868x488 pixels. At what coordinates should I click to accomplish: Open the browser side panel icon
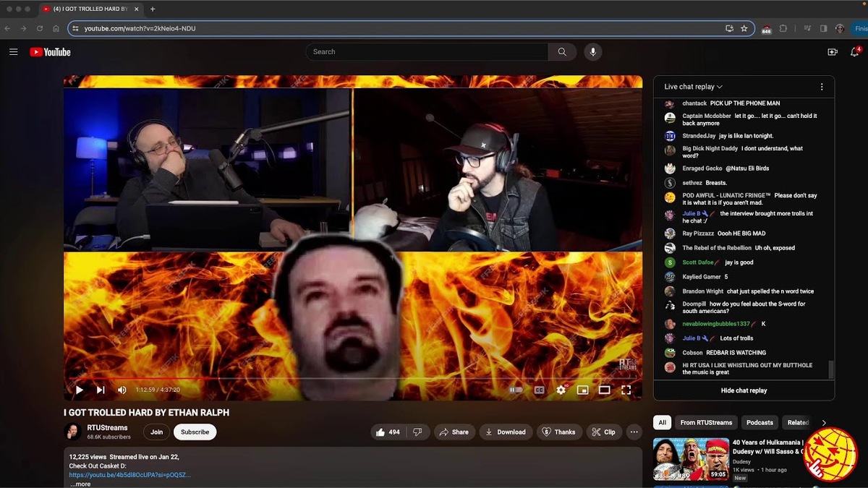click(x=823, y=28)
